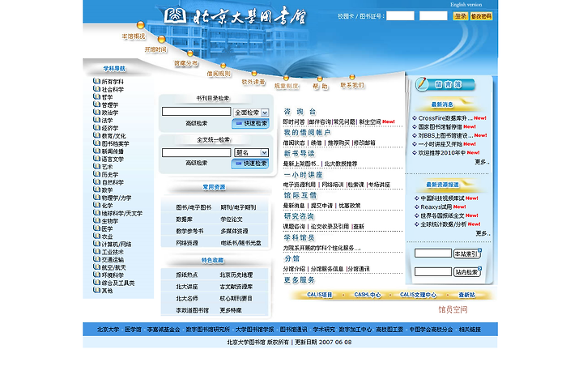
Task: Open the 图书/电子图书 resource link
Action: tap(194, 207)
